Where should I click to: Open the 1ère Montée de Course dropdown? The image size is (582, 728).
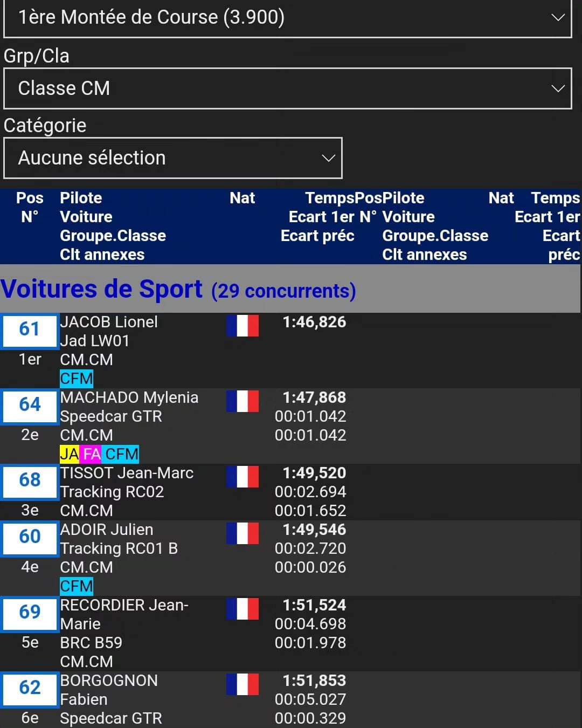tap(287, 18)
